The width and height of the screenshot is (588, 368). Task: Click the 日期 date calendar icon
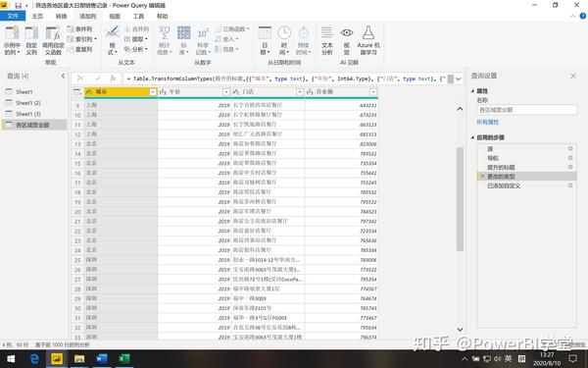click(265, 33)
